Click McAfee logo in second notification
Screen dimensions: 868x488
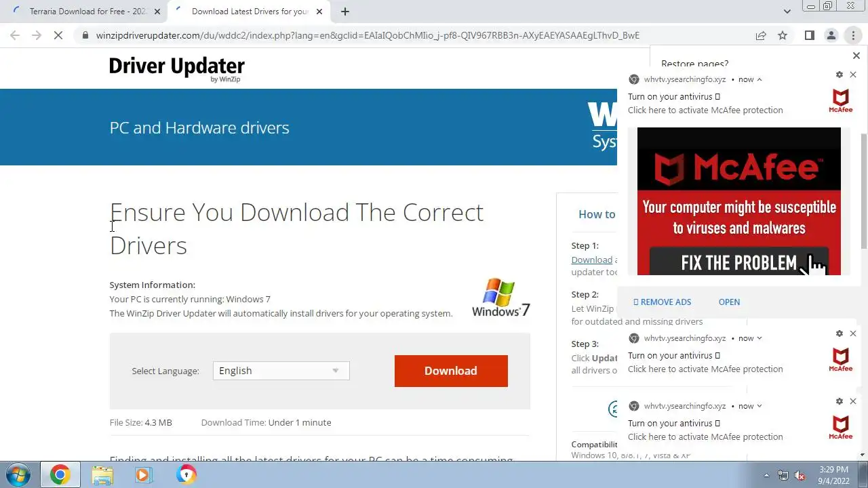841,360
